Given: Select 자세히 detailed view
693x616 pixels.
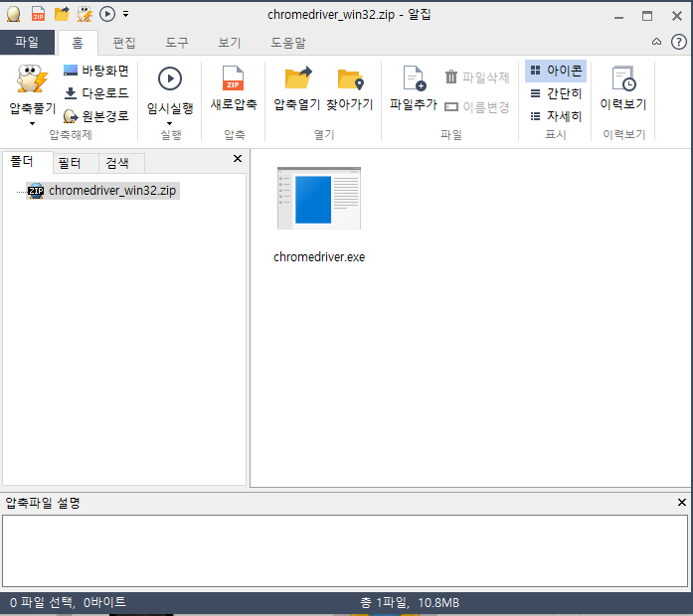Looking at the screenshot, I should click(x=556, y=116).
